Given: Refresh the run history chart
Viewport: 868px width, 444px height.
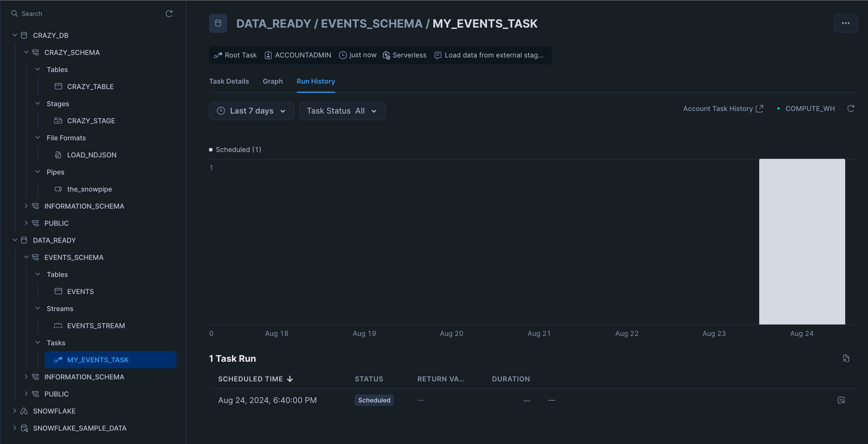Looking at the screenshot, I should point(851,108).
